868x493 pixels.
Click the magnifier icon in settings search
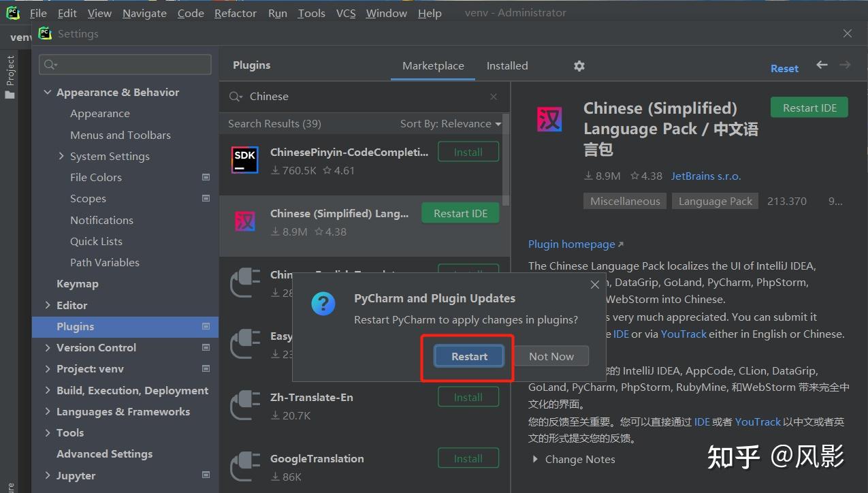(50, 64)
